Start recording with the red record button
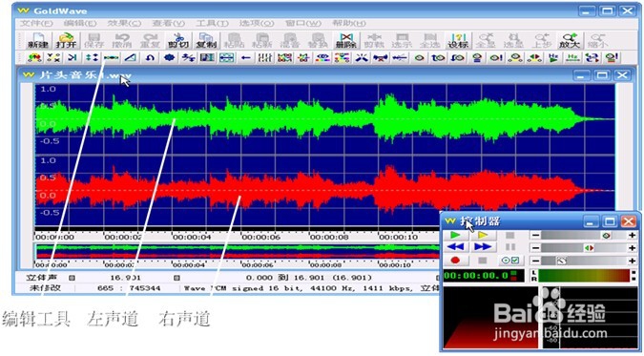The height and width of the screenshot is (356, 644). tap(455, 261)
